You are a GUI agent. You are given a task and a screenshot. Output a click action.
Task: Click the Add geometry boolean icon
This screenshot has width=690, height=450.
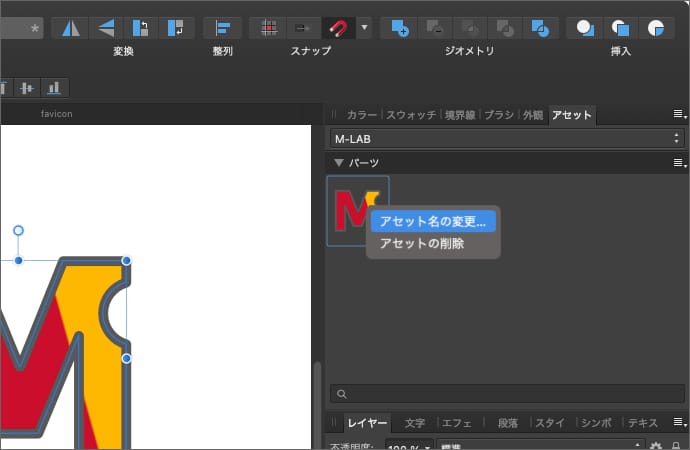click(x=399, y=28)
